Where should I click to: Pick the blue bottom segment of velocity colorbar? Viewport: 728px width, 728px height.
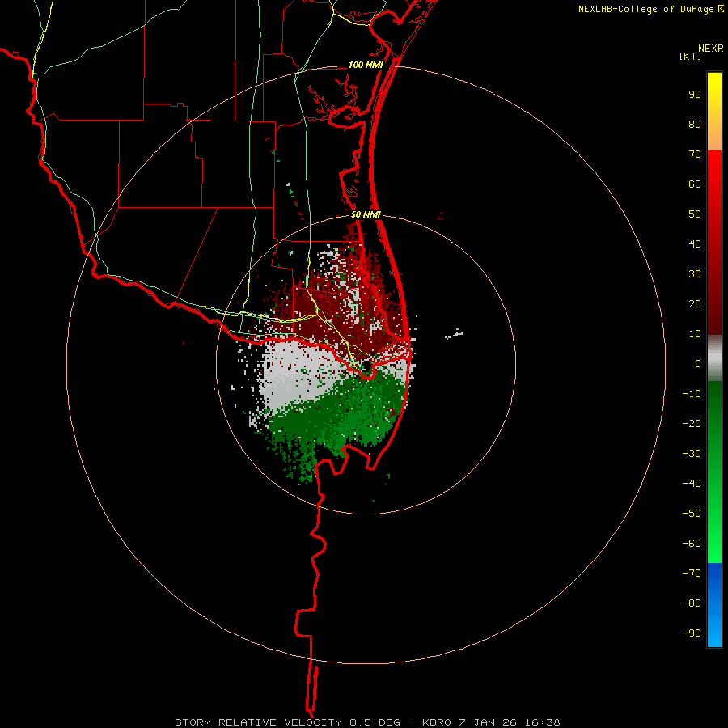714,605
